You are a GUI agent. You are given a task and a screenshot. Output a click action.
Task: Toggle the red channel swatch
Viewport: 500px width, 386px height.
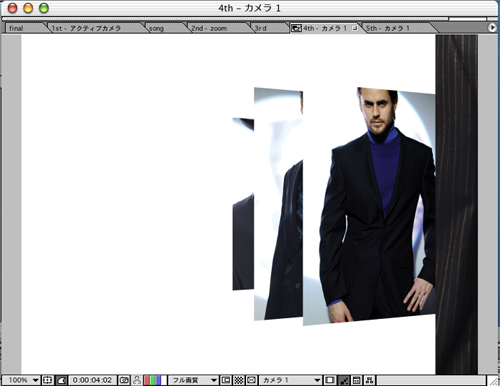point(146,380)
